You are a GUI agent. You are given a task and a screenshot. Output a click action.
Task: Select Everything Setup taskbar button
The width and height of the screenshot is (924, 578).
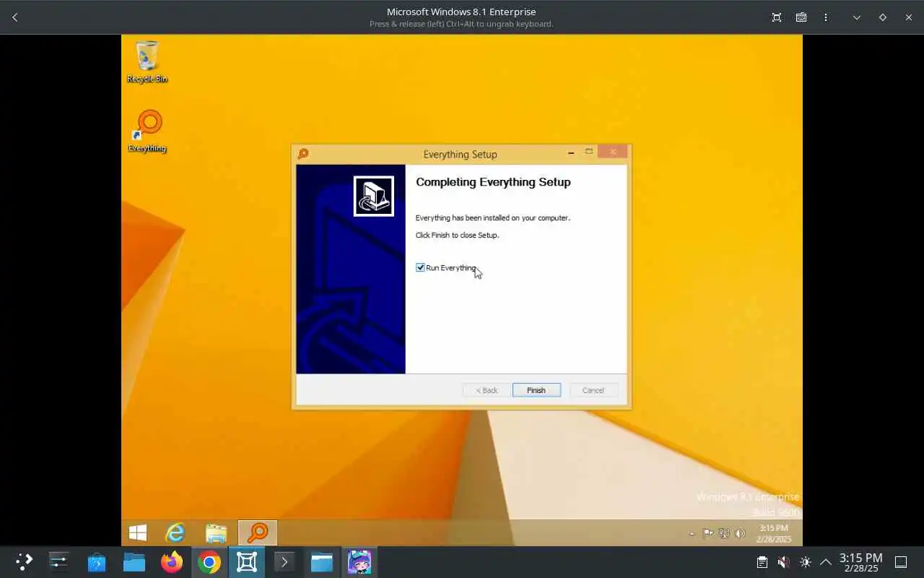[x=258, y=533]
